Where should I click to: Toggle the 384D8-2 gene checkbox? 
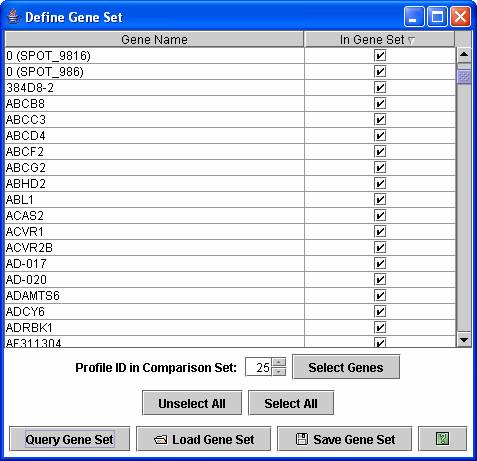(x=380, y=88)
